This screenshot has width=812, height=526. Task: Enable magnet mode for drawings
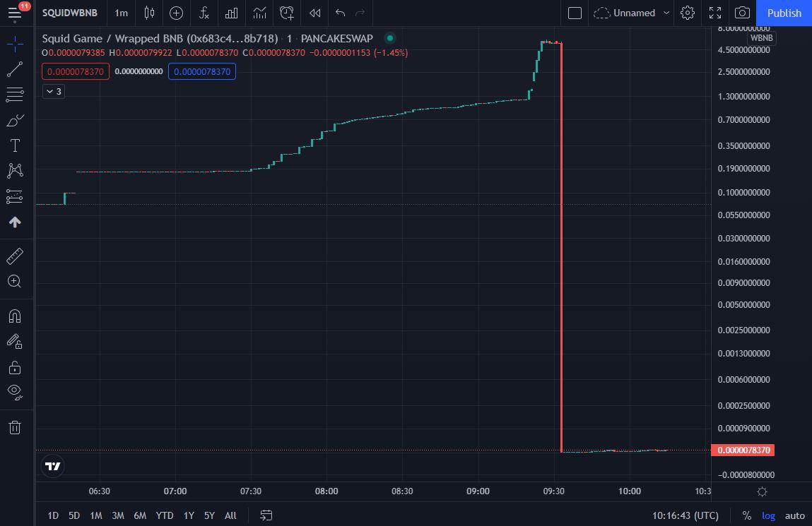coord(16,316)
